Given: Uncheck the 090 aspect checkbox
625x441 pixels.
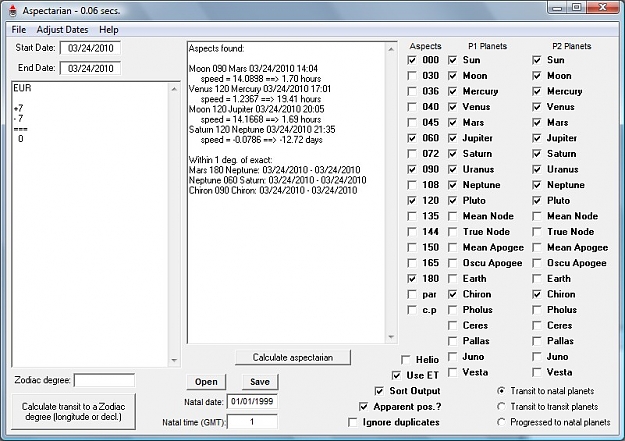Looking at the screenshot, I should pyautogui.click(x=412, y=169).
